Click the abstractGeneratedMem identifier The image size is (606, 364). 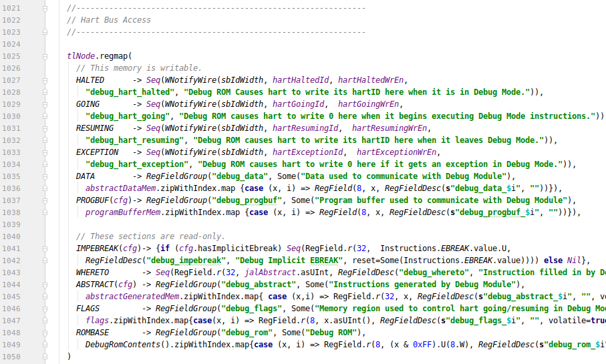[132, 297]
